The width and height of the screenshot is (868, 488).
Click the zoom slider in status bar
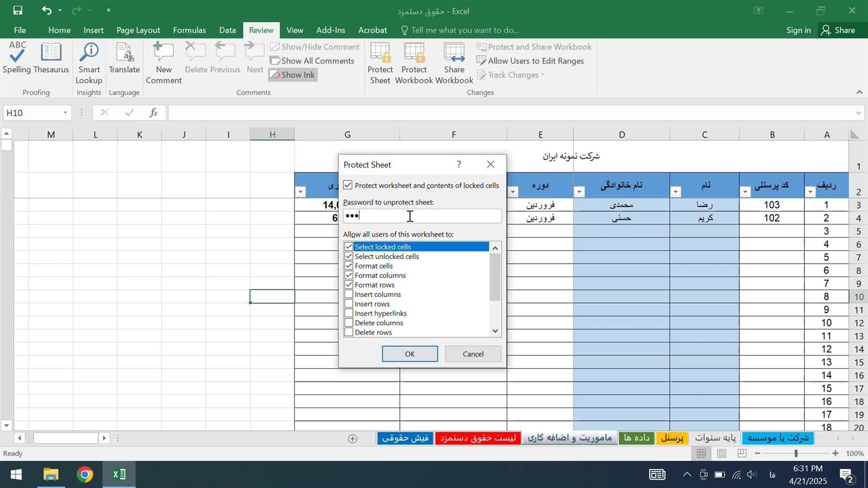pyautogui.click(x=796, y=453)
